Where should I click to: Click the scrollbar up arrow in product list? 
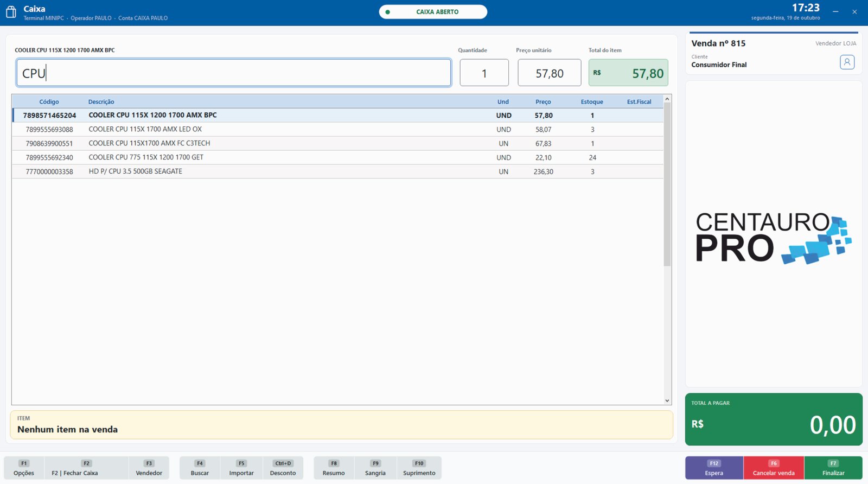667,99
